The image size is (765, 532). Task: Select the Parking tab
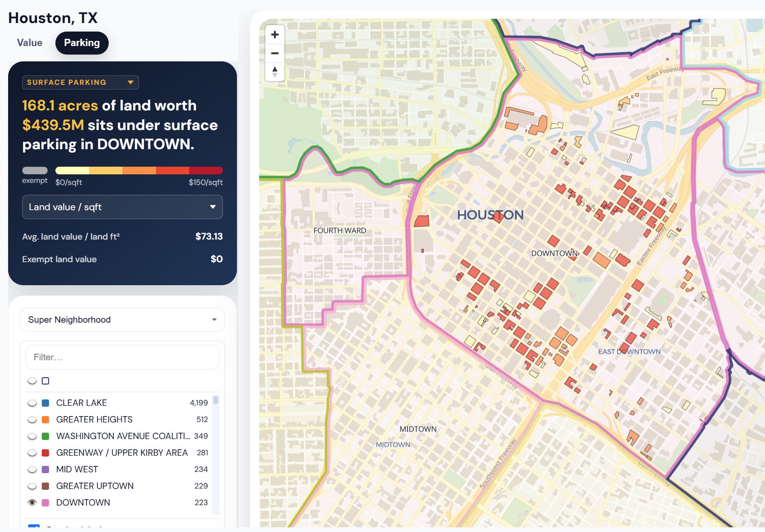(x=82, y=43)
